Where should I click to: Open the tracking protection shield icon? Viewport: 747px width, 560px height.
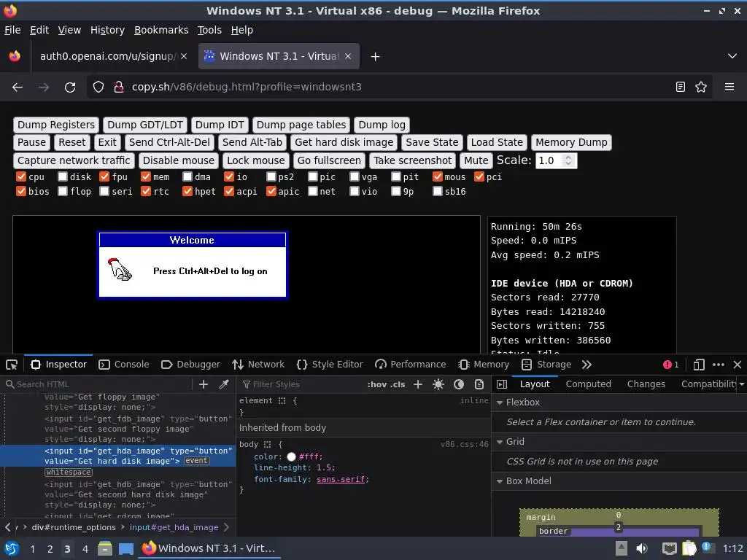[x=98, y=87]
